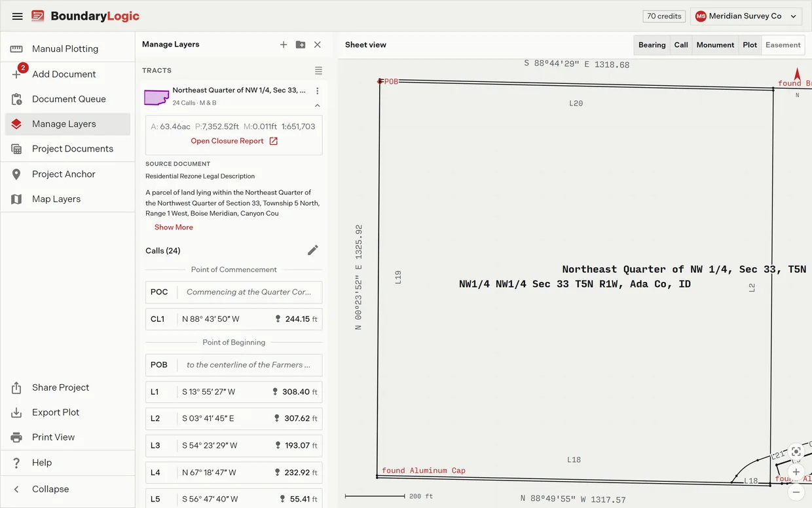The image size is (812, 508).
Task: Open Add Document
Action: 67,74
